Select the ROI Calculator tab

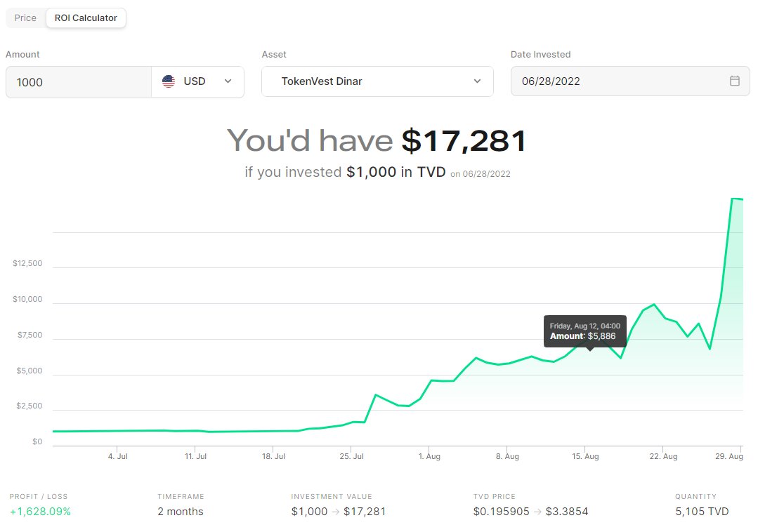point(86,18)
